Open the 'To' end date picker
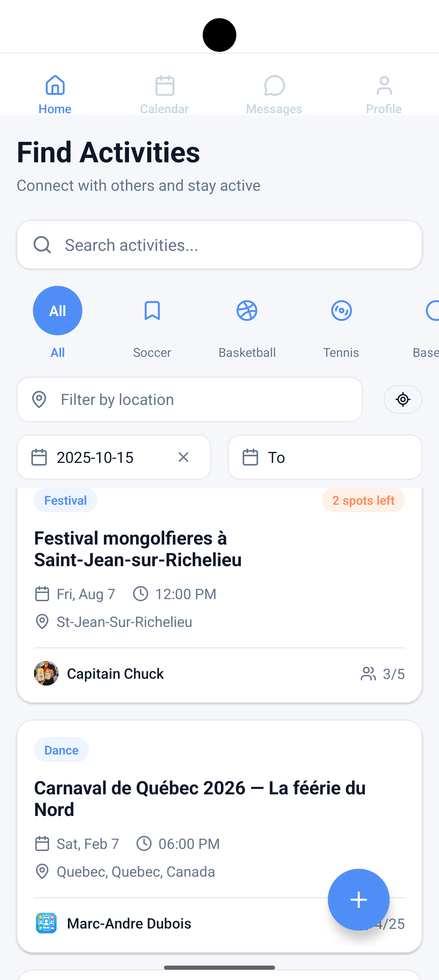Screen dimensions: 439x980 tap(324, 457)
